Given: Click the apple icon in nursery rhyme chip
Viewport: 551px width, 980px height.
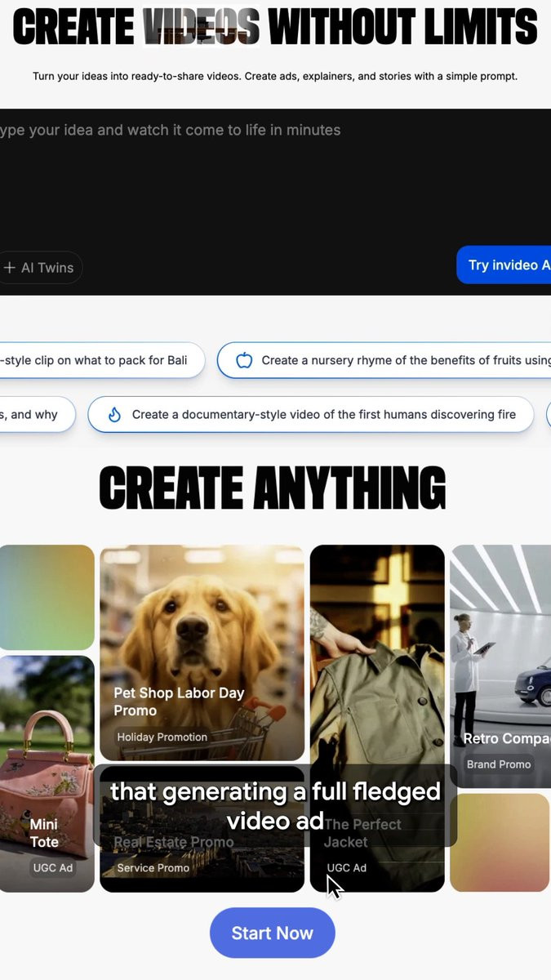Looking at the screenshot, I should coord(244,360).
